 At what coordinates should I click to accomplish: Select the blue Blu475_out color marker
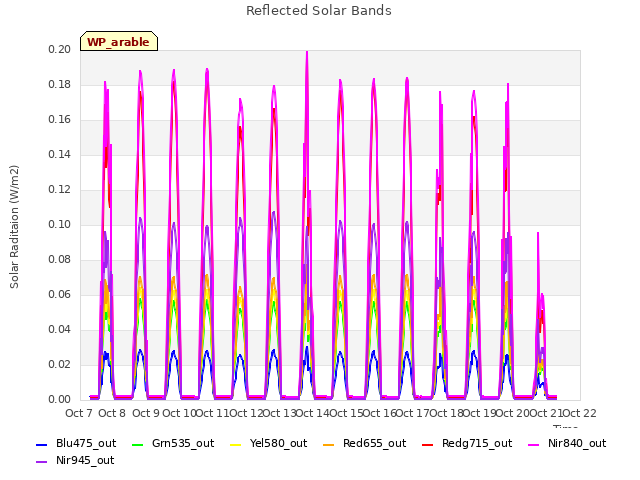pos(42,444)
